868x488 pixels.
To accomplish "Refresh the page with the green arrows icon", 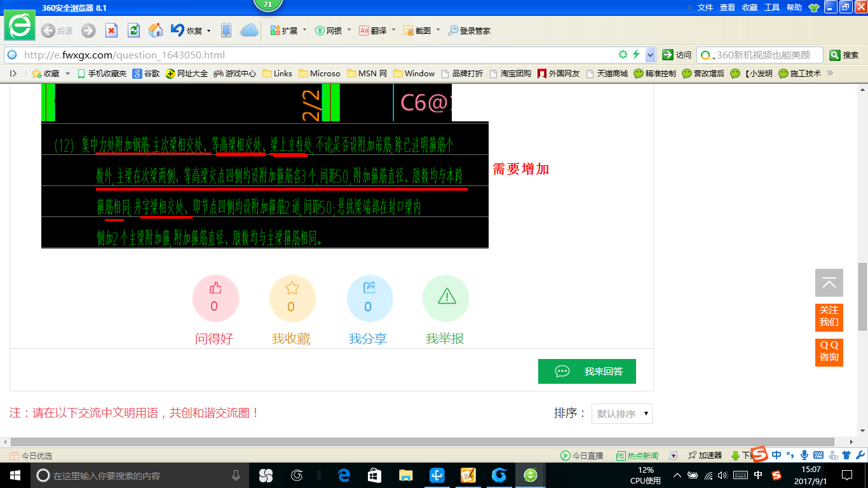I will coord(133,30).
